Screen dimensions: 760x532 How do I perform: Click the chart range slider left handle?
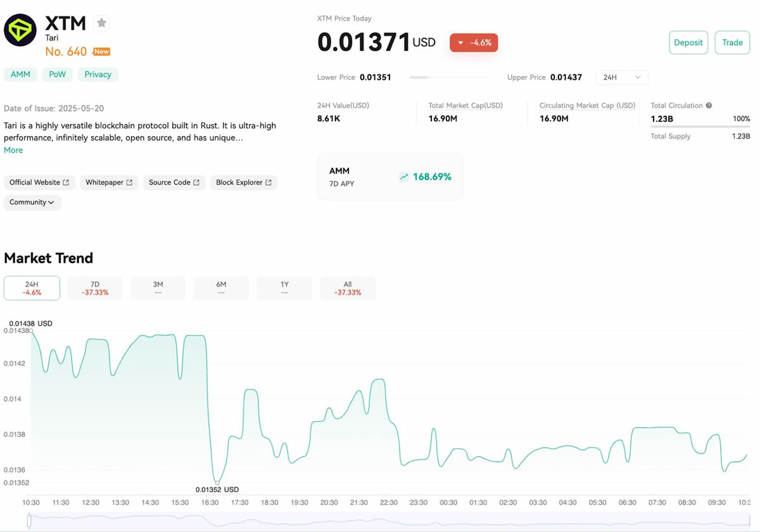tap(29, 521)
